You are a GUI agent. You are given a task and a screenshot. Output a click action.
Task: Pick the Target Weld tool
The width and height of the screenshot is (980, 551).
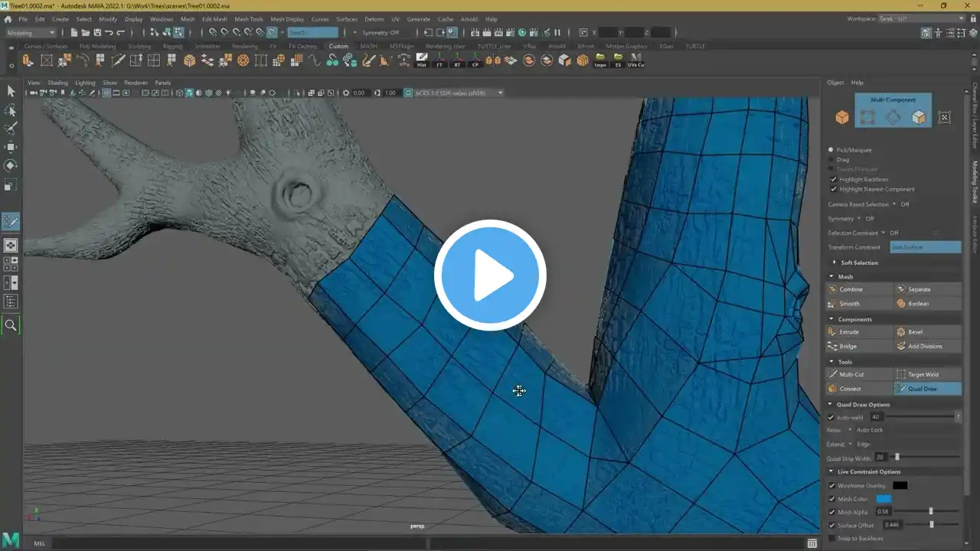927,374
